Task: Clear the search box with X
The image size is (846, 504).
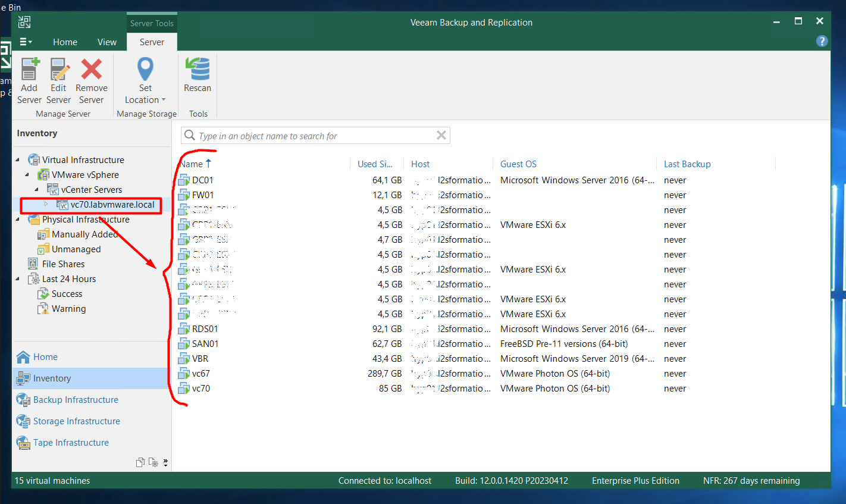Action: click(441, 135)
